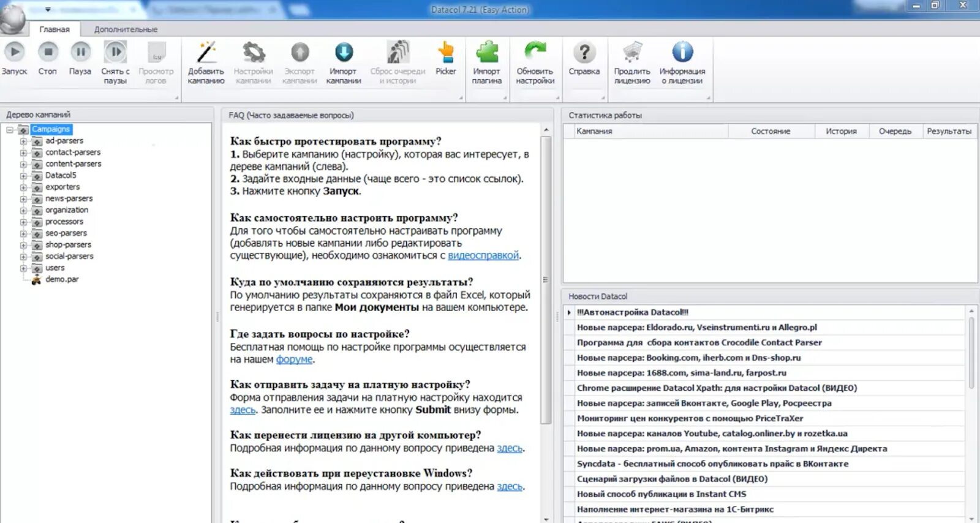Expand the news-parsers tree node
The height and width of the screenshot is (523, 980).
[23, 199]
